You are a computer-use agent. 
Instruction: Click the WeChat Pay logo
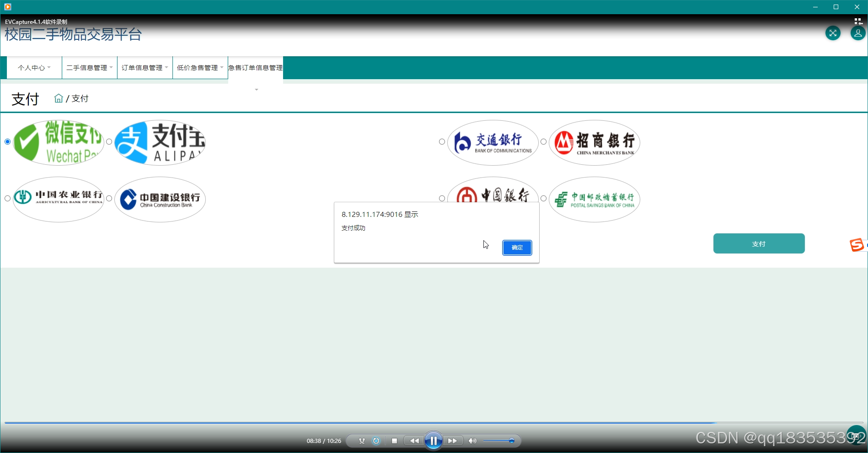59,142
